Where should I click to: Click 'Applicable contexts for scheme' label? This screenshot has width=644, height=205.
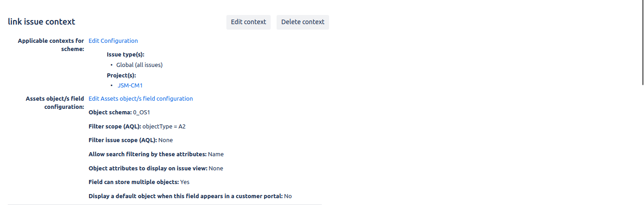pyautogui.click(x=51, y=45)
